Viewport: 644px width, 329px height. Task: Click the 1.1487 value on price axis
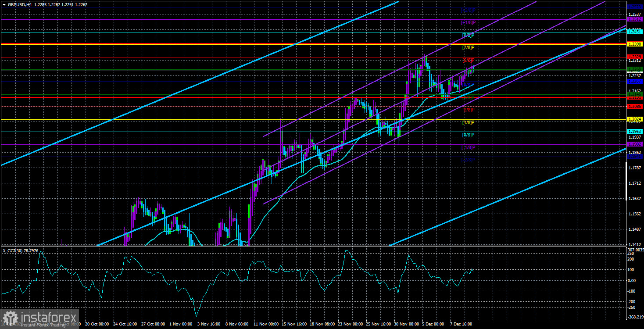(635, 229)
